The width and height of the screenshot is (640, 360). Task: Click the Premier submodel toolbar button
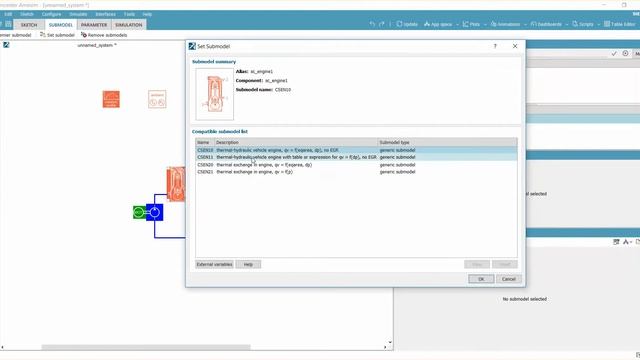pyautogui.click(x=16, y=35)
